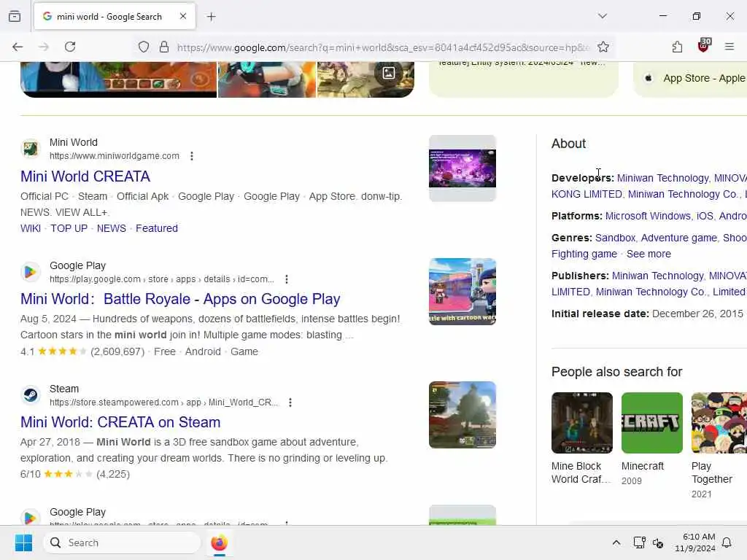Open image gallery icon on carousel
This screenshot has height=560, width=747.
tap(389, 73)
